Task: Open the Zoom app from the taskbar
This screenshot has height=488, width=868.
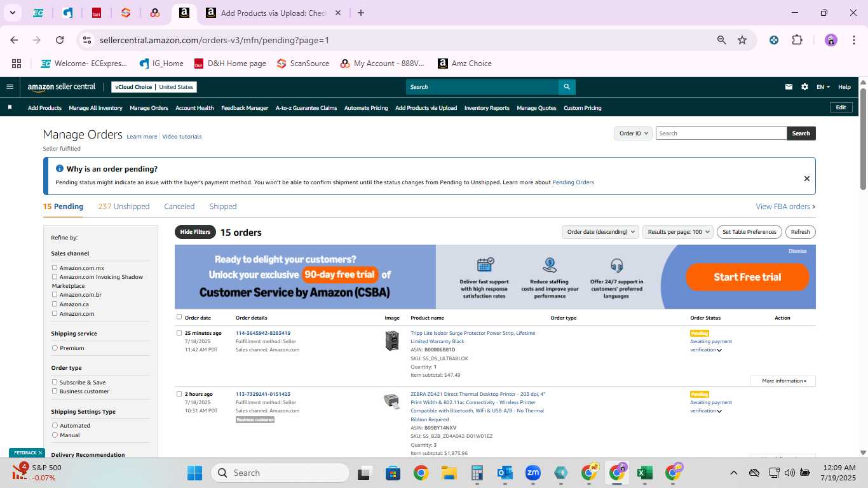Action: click(532, 473)
